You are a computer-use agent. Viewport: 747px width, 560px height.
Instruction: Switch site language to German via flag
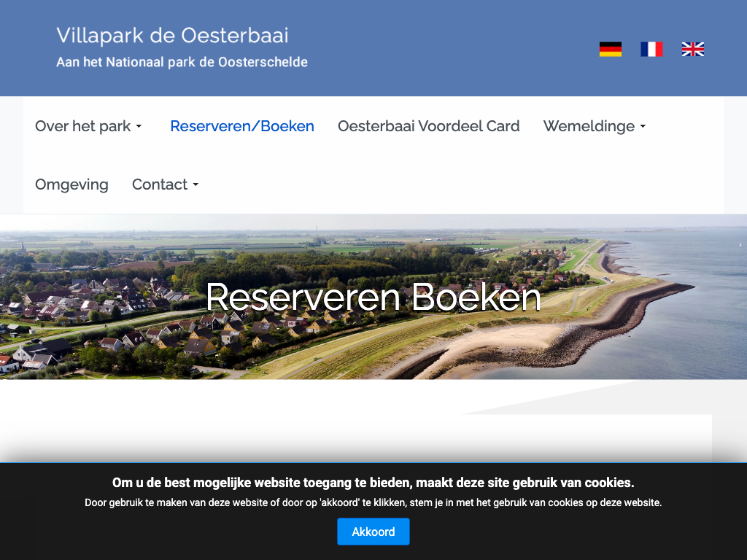point(611,49)
